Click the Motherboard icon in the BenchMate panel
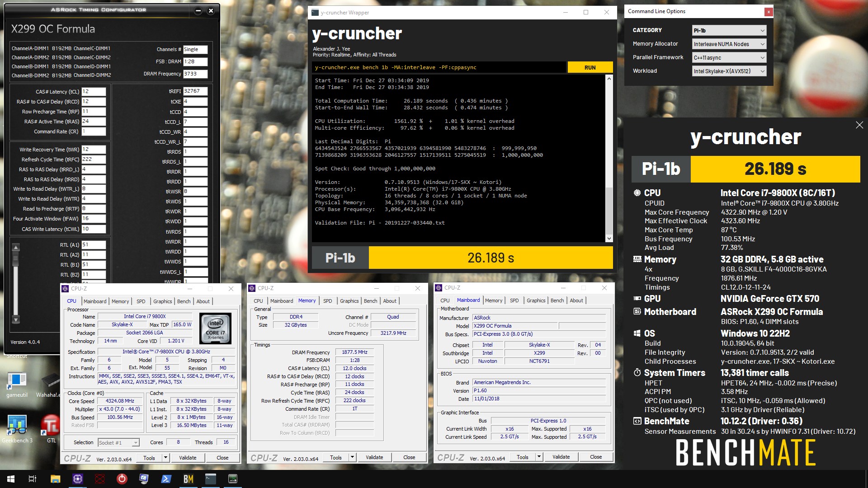The image size is (868, 488). pos(637,312)
